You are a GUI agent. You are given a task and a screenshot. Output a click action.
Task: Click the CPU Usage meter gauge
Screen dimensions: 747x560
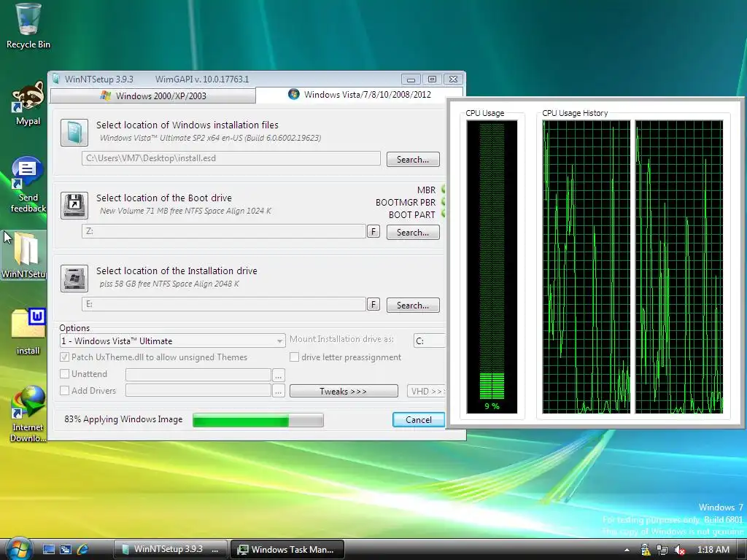492,267
